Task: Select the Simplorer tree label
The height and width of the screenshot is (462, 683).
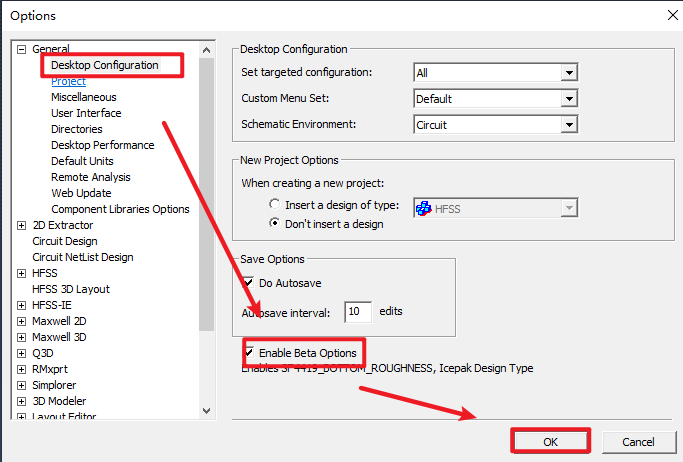Action: [x=54, y=385]
